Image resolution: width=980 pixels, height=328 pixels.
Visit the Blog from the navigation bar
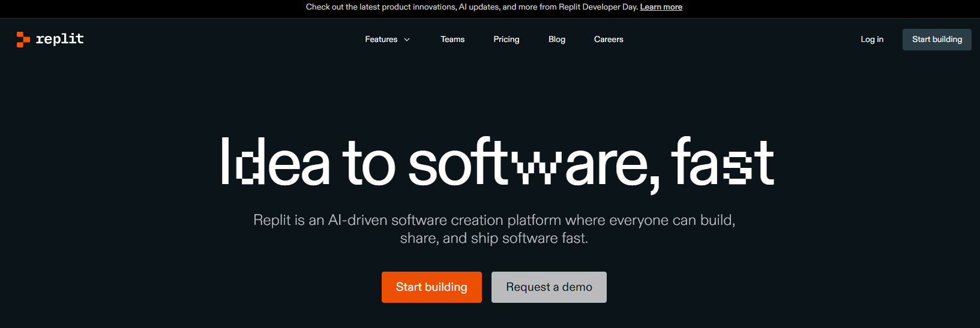pyautogui.click(x=556, y=40)
